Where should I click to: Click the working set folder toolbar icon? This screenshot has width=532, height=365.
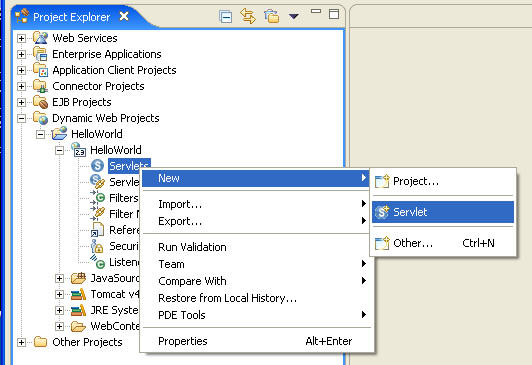(271, 16)
